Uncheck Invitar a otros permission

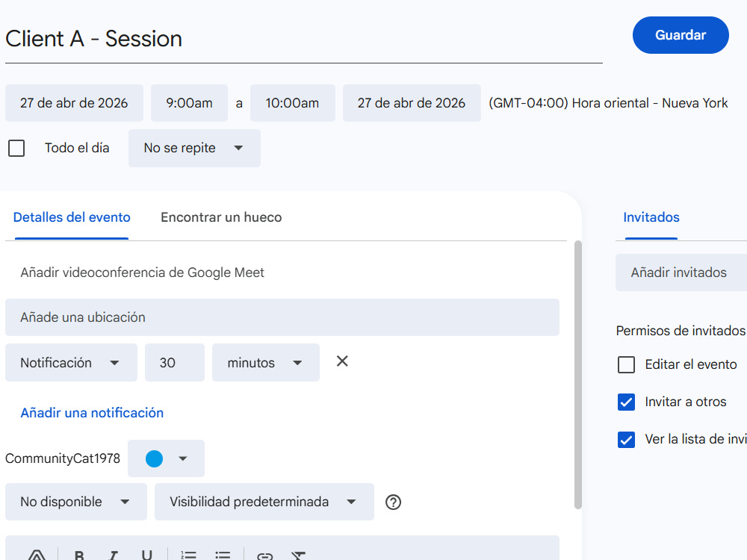pos(626,402)
